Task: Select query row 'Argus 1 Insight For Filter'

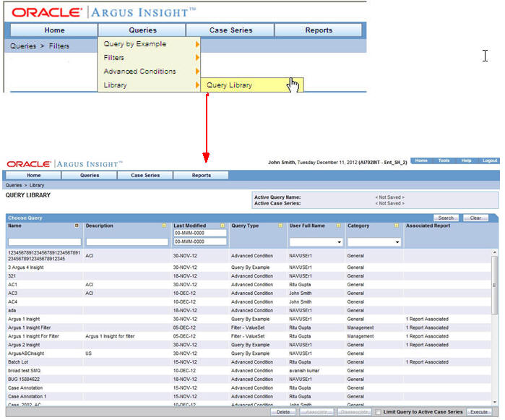Action: click(x=249, y=336)
